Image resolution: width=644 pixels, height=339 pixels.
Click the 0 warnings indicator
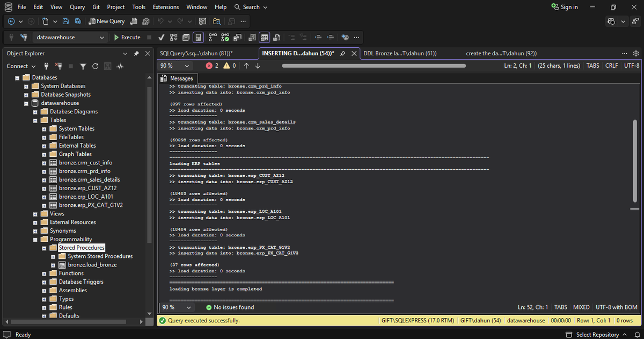point(229,66)
